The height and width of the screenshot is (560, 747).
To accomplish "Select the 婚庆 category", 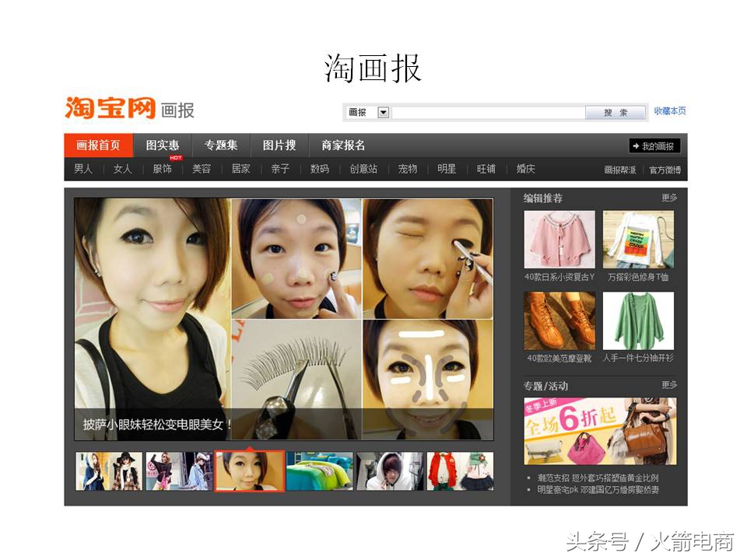I will point(526,169).
